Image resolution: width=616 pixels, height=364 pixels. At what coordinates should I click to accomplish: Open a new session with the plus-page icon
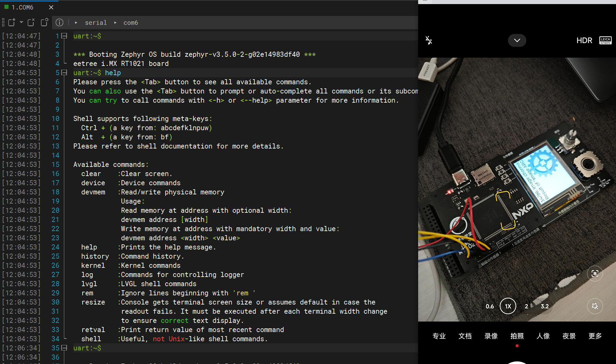tap(12, 22)
